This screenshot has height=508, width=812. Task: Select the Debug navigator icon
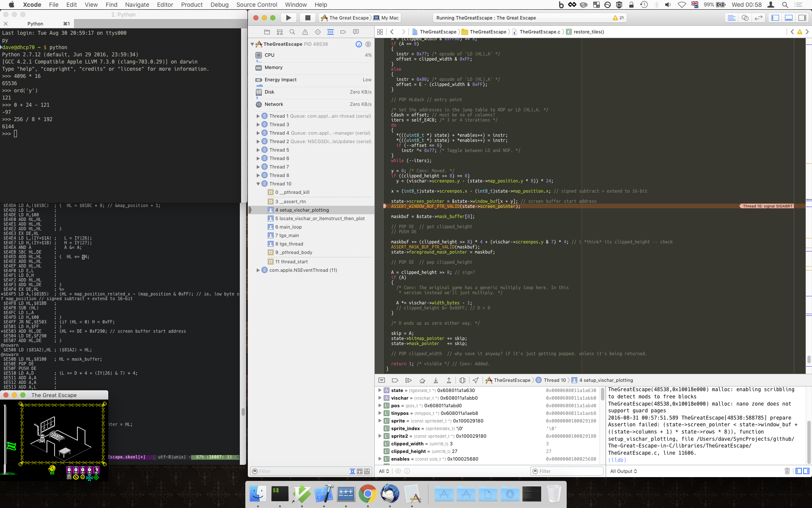click(330, 32)
